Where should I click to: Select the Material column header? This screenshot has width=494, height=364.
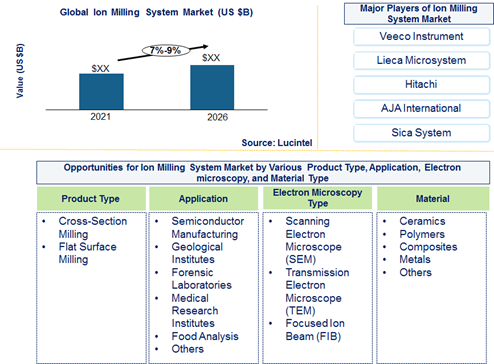pos(433,199)
